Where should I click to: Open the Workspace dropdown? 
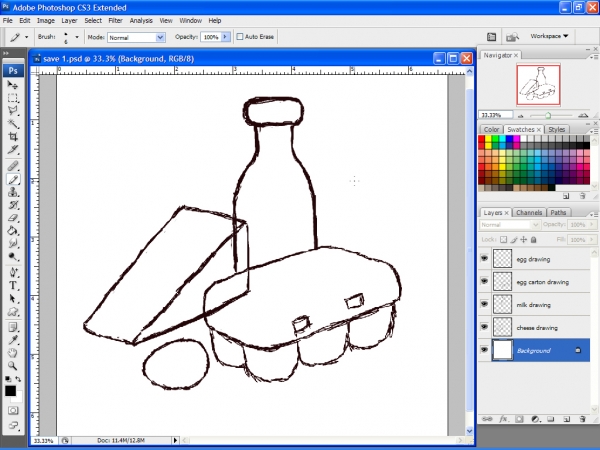coord(549,36)
